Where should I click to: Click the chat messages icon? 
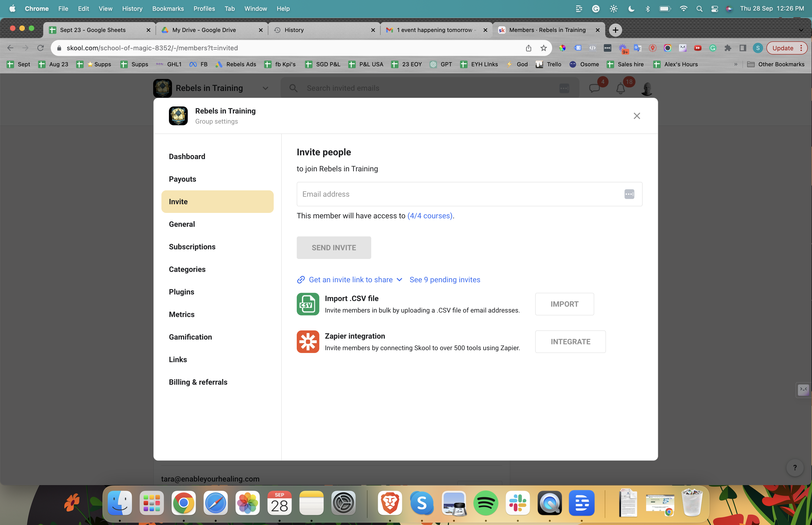tap(595, 88)
